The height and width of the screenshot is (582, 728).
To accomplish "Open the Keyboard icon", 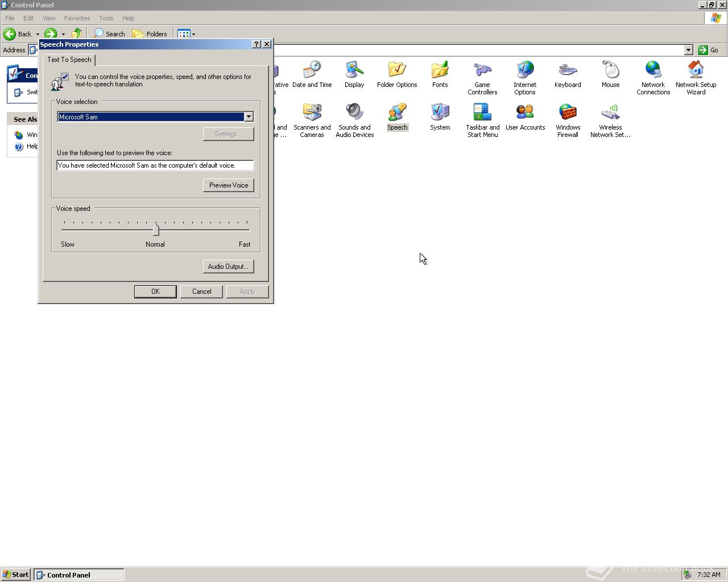I will pos(568,74).
